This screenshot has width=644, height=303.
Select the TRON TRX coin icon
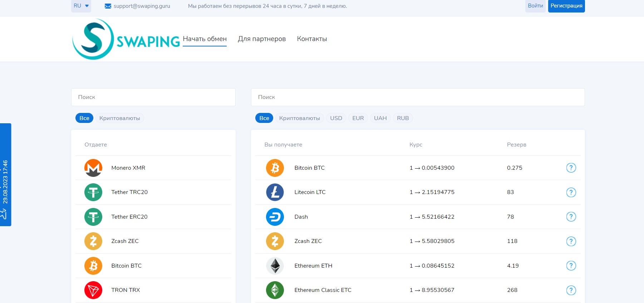coord(93,290)
